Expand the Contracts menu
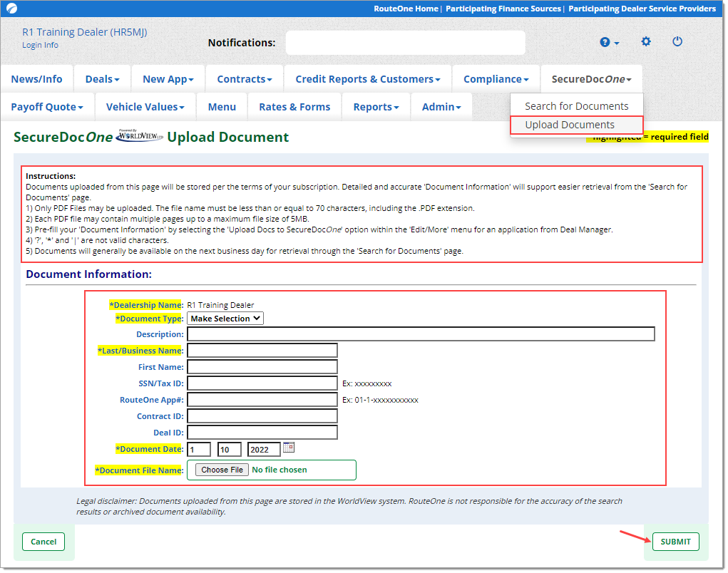 click(x=245, y=79)
